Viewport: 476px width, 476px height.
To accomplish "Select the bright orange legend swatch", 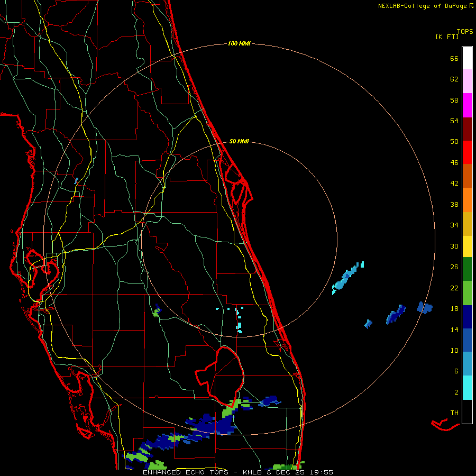I will 467,200.
